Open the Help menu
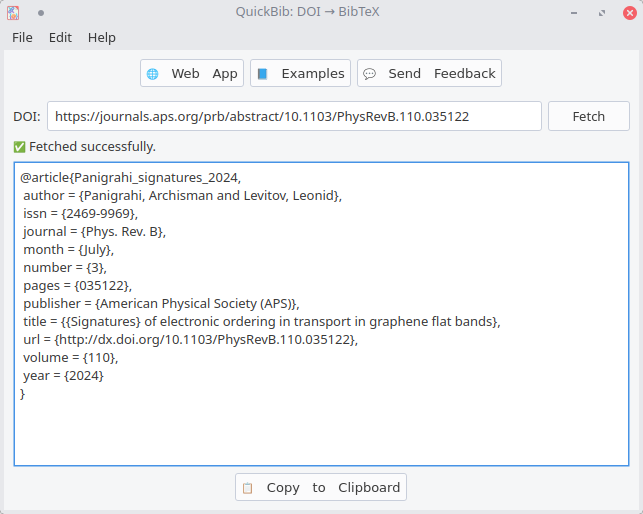 (102, 38)
